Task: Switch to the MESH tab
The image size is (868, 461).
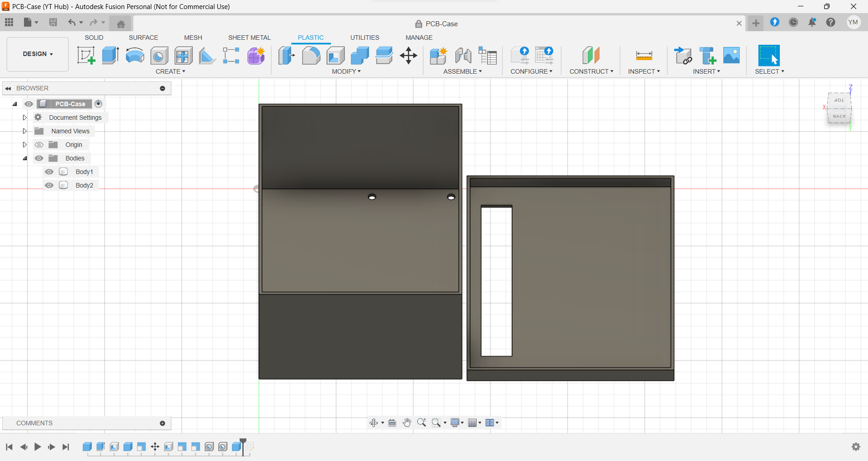Action: point(193,38)
